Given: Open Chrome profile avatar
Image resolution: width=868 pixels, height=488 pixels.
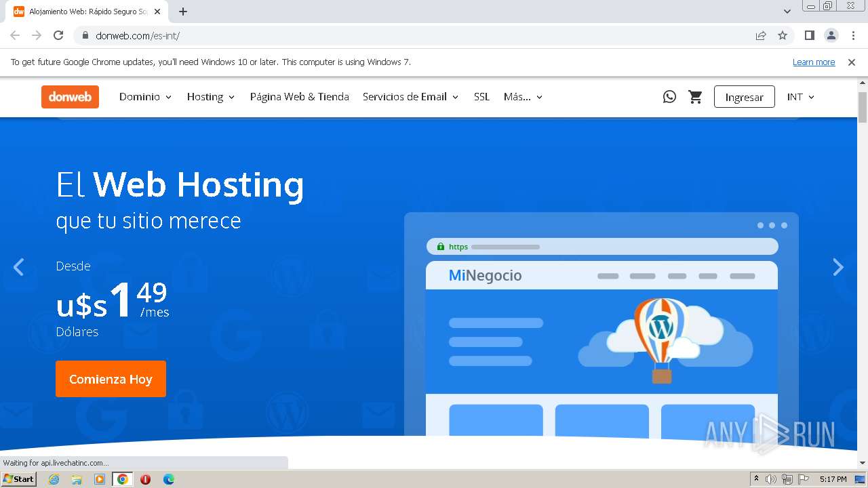Looking at the screenshot, I should coord(831,35).
